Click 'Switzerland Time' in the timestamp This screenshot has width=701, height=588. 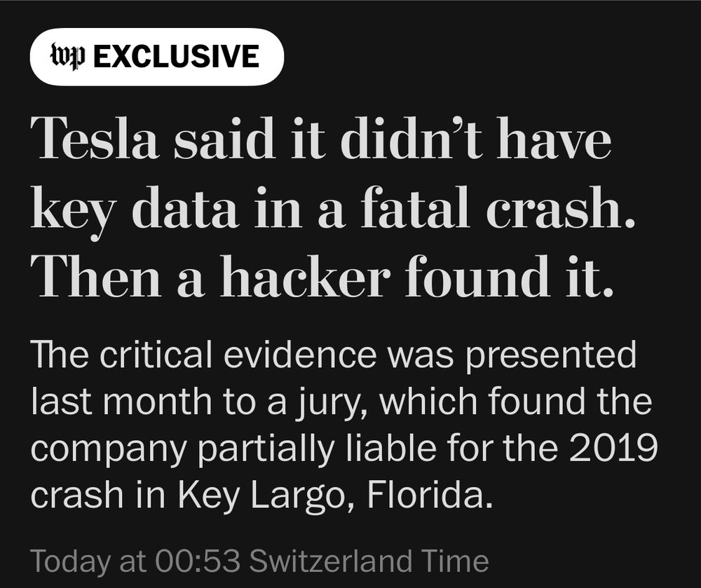369,560
